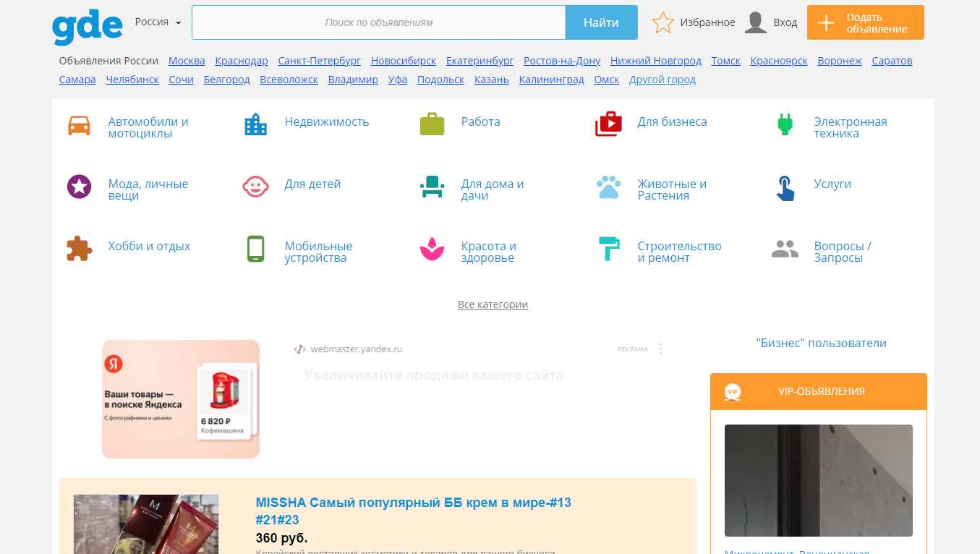This screenshot has width=980, height=554.
Task: Select the Ростов-на-Дону city link
Action: tap(562, 61)
